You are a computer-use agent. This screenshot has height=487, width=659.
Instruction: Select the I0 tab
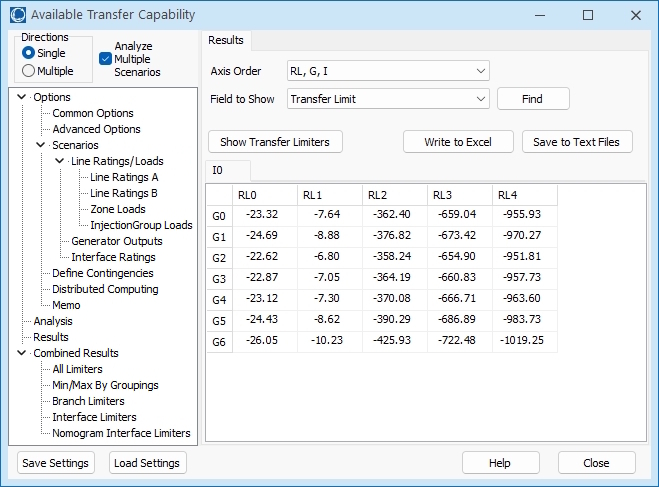218,170
